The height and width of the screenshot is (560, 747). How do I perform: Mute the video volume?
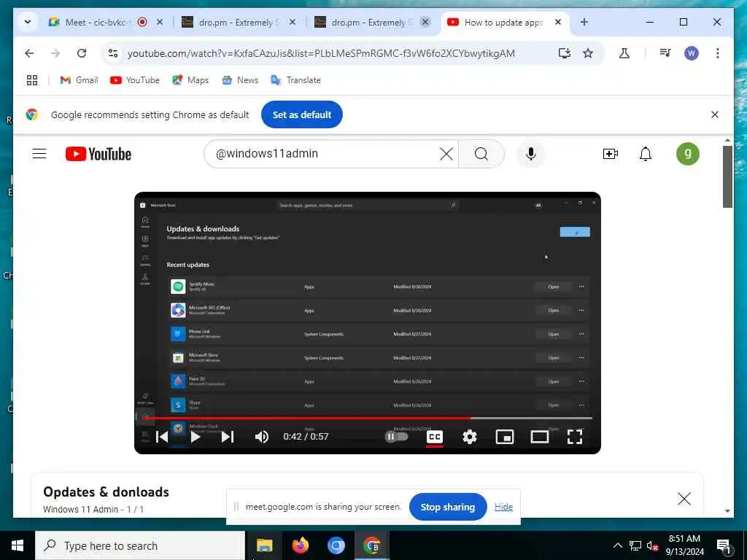262,437
